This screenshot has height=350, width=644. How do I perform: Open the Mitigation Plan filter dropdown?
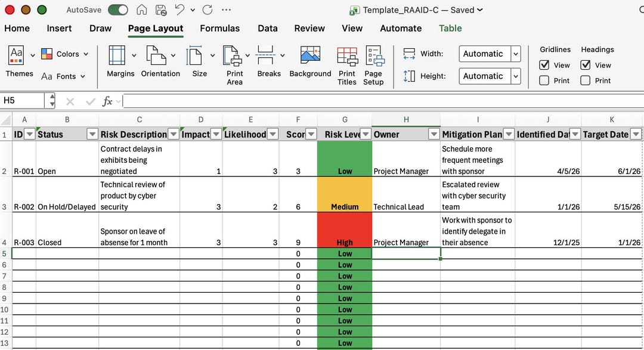point(509,134)
